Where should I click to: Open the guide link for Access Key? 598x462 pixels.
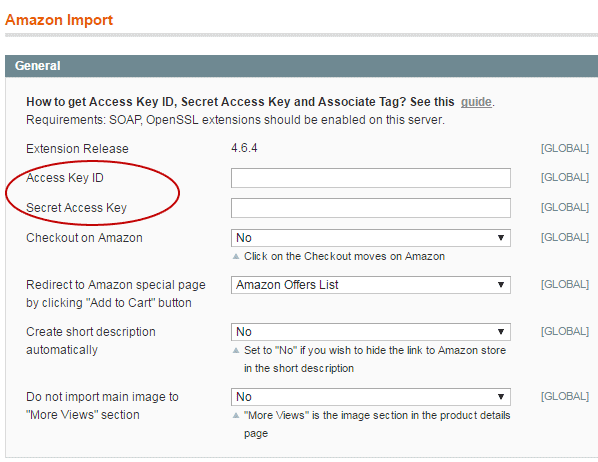(x=476, y=102)
